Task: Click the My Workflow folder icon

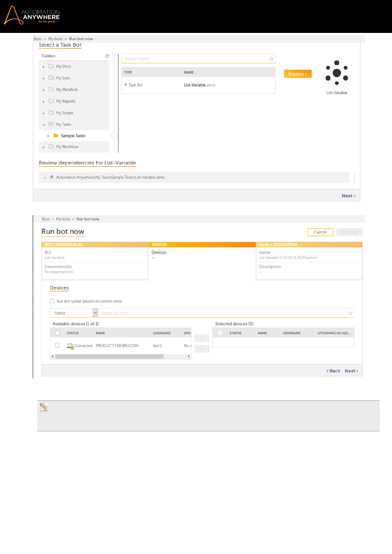Action: tap(51, 146)
